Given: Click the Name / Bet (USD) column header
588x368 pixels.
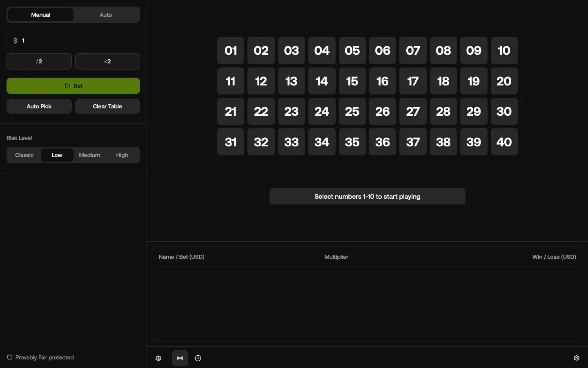Looking at the screenshot, I should pos(182,257).
